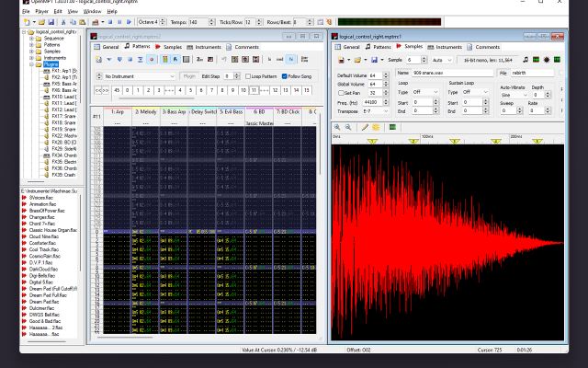Start song playback with the main toolbar play icon
Viewport: 588px width, 368px height.
tap(129, 22)
